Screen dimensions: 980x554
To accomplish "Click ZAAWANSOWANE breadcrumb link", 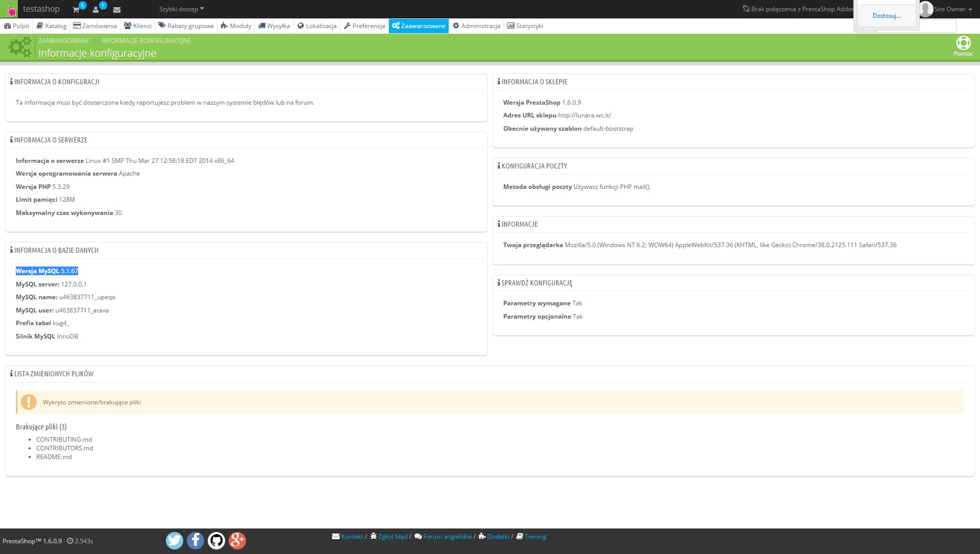I will tap(64, 41).
